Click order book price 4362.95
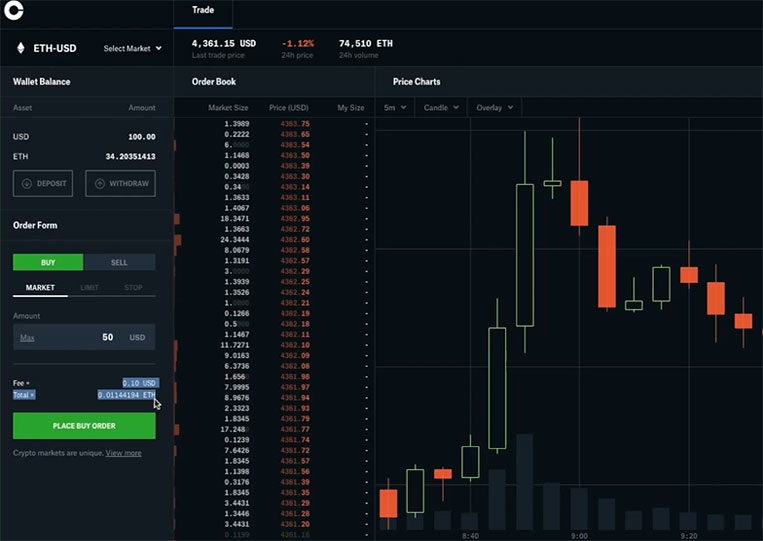 pyautogui.click(x=295, y=218)
